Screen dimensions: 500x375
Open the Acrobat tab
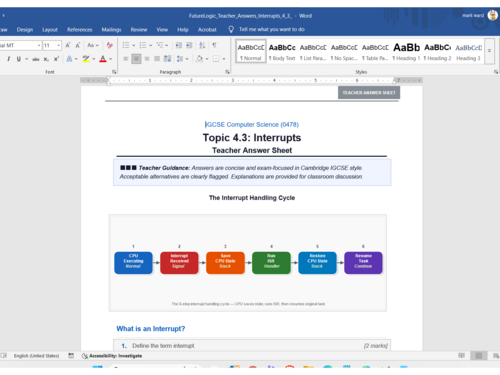(x=207, y=29)
